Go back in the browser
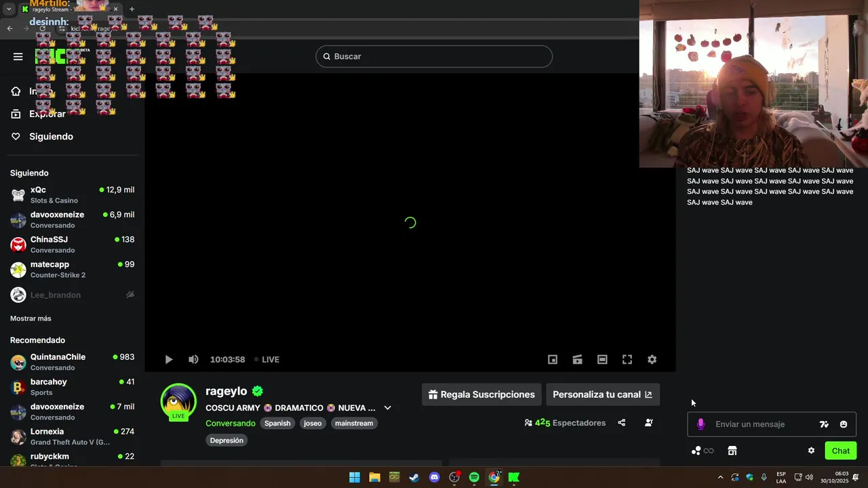The height and width of the screenshot is (488, 868). pyautogui.click(x=9, y=28)
